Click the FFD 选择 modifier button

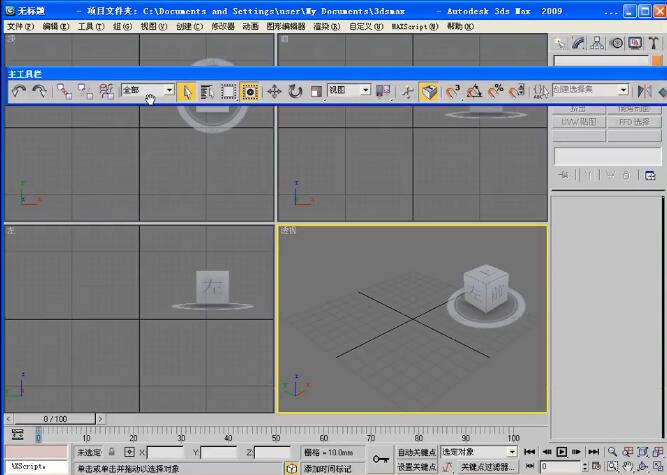(x=634, y=122)
